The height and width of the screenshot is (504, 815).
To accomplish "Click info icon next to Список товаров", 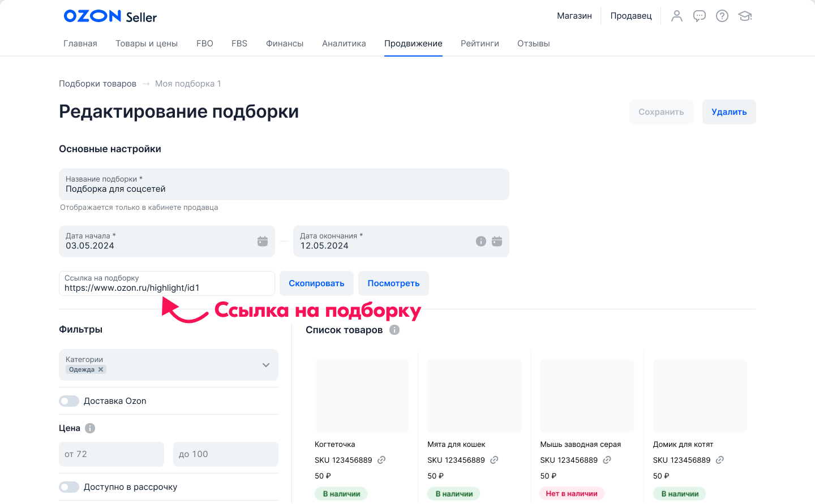I will (x=394, y=330).
